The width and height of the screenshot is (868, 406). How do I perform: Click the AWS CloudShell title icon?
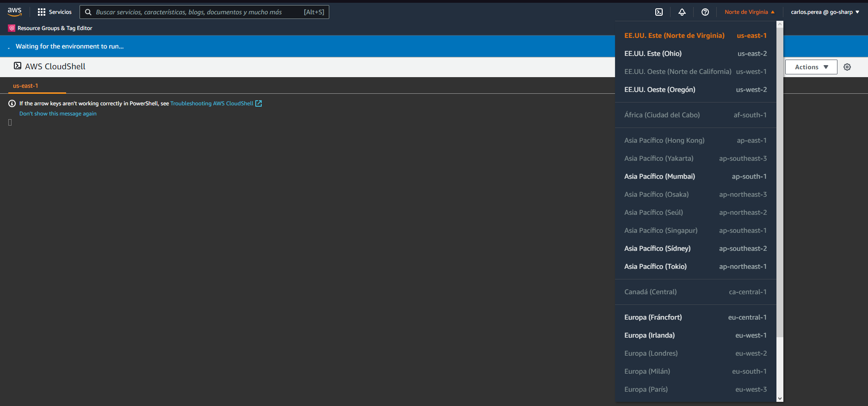(18, 66)
